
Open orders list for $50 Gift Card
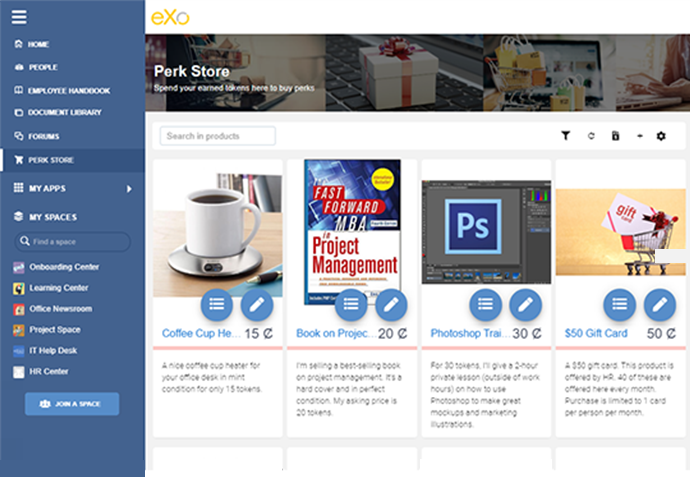pos(620,305)
